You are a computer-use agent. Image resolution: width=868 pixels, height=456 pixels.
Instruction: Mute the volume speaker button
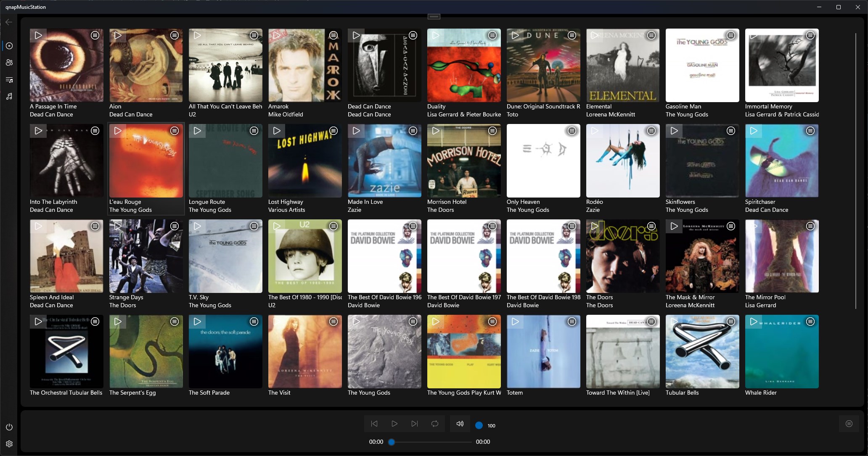tap(460, 424)
